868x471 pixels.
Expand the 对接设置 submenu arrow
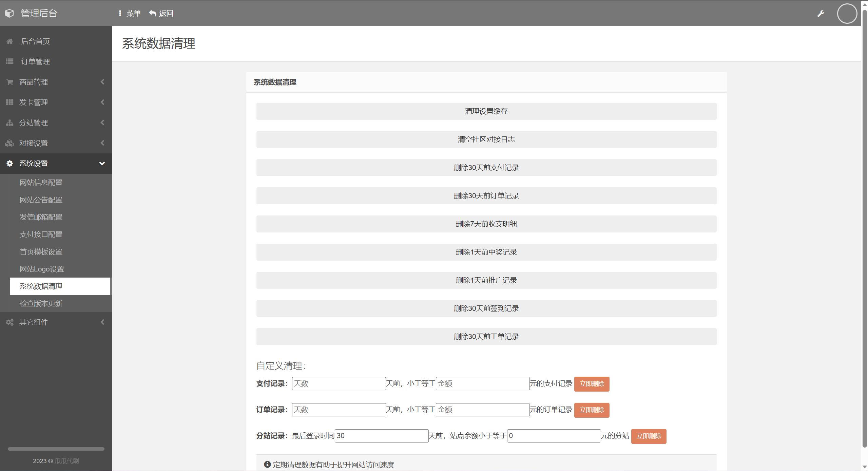tap(102, 143)
